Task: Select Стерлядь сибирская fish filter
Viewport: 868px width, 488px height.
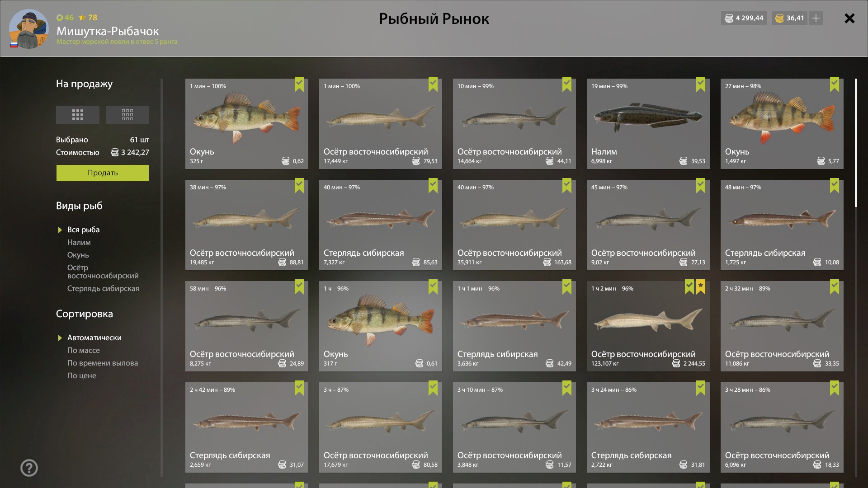Action: 104,288
